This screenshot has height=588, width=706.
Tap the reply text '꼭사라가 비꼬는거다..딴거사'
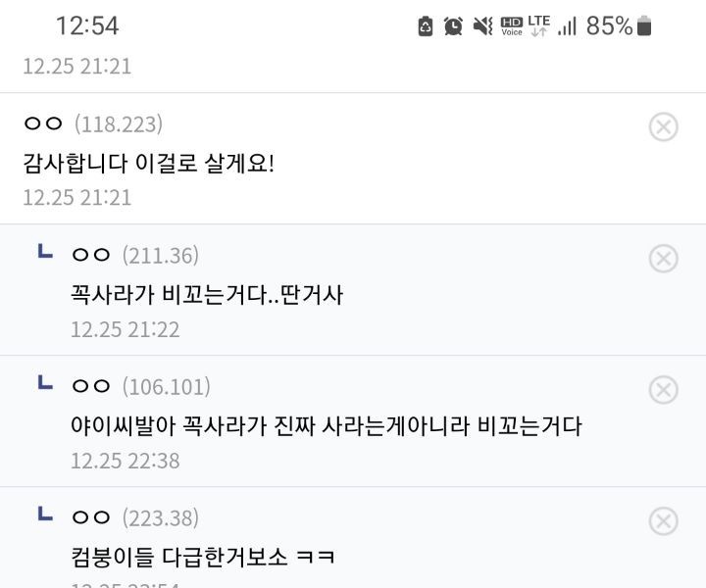(206, 294)
